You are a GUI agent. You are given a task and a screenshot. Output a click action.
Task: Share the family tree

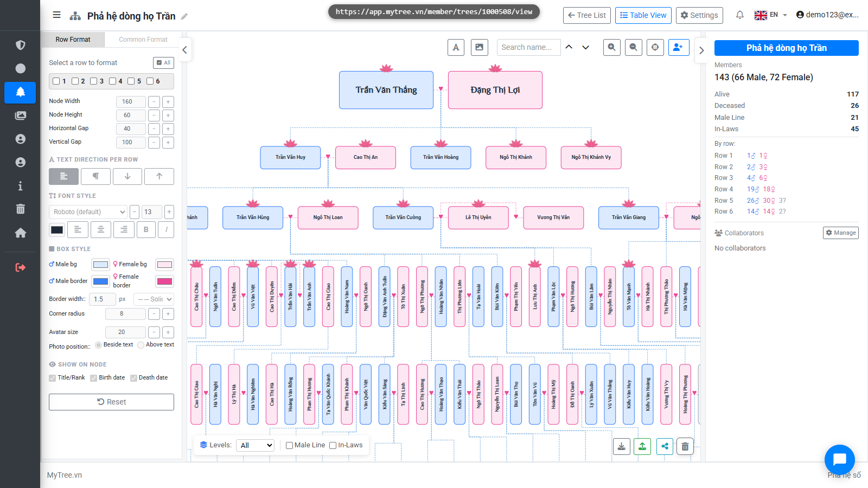[665, 446]
